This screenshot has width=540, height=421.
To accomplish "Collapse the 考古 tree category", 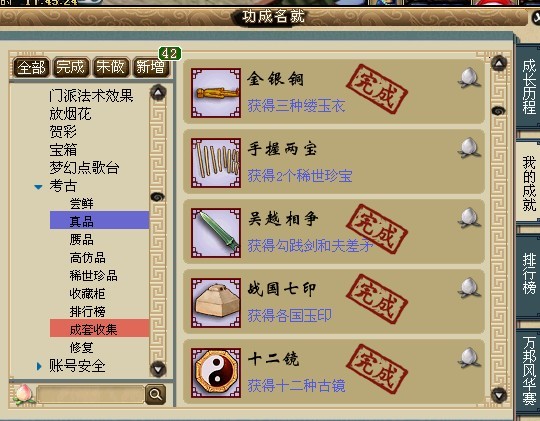I will pyautogui.click(x=38, y=187).
